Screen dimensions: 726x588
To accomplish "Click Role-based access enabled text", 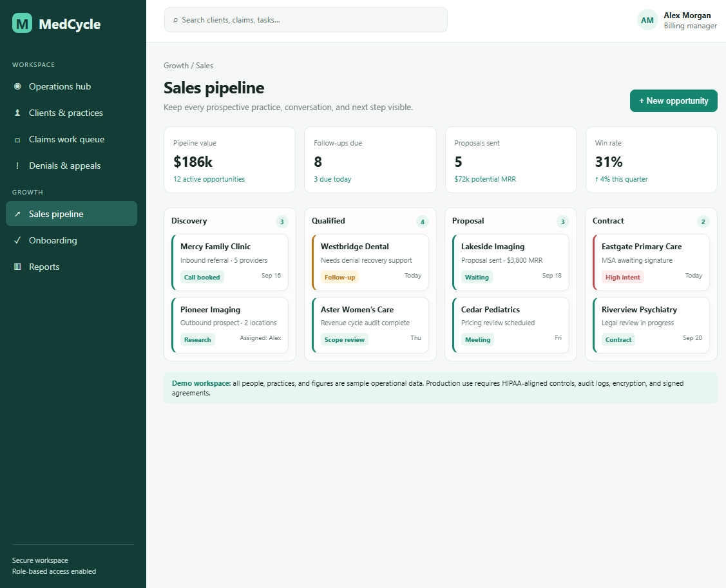I will coord(54,571).
